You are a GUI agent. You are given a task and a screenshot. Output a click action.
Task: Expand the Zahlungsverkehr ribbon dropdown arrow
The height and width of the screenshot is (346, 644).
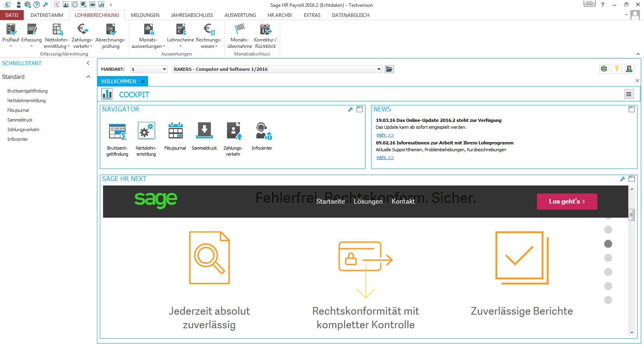91,47
